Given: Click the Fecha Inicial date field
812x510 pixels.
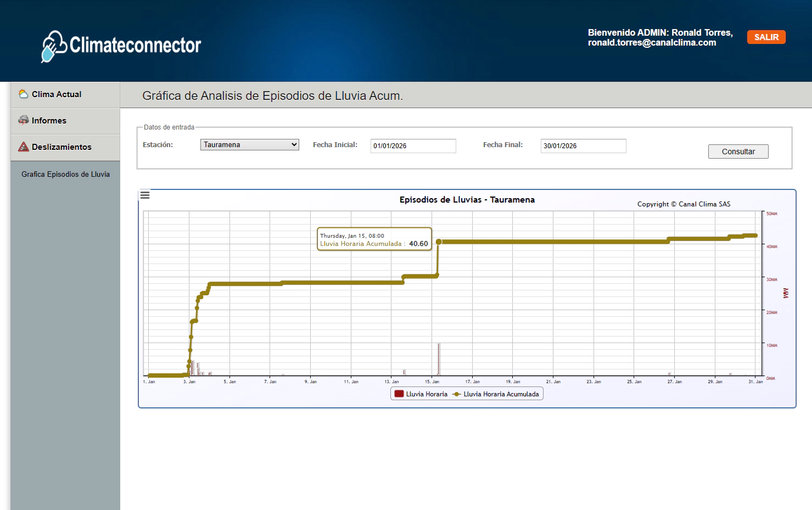Looking at the screenshot, I should [413, 146].
